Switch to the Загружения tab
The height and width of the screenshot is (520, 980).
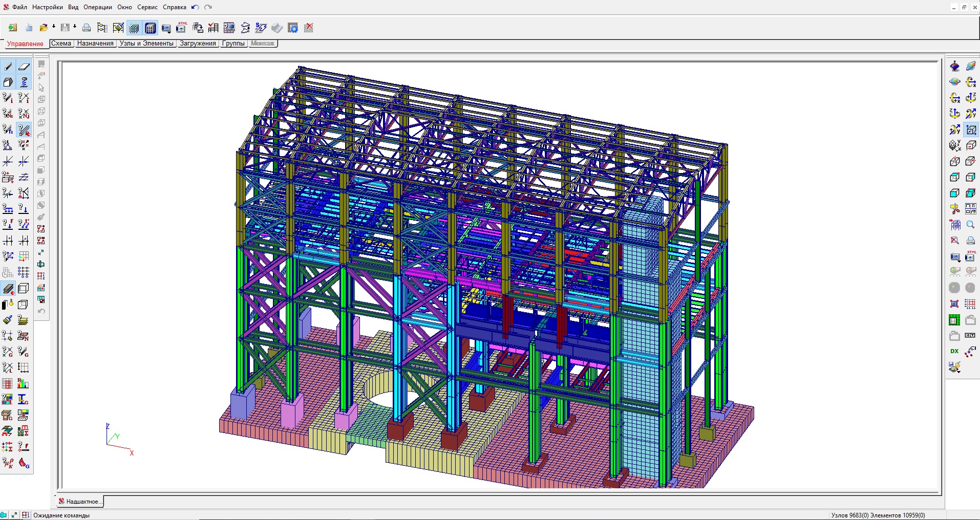click(198, 44)
